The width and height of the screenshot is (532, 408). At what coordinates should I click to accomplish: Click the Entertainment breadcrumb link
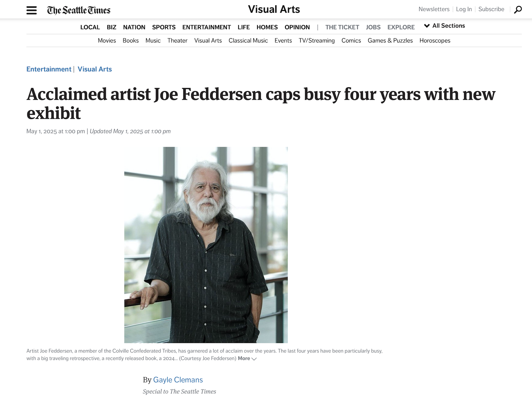coord(49,69)
